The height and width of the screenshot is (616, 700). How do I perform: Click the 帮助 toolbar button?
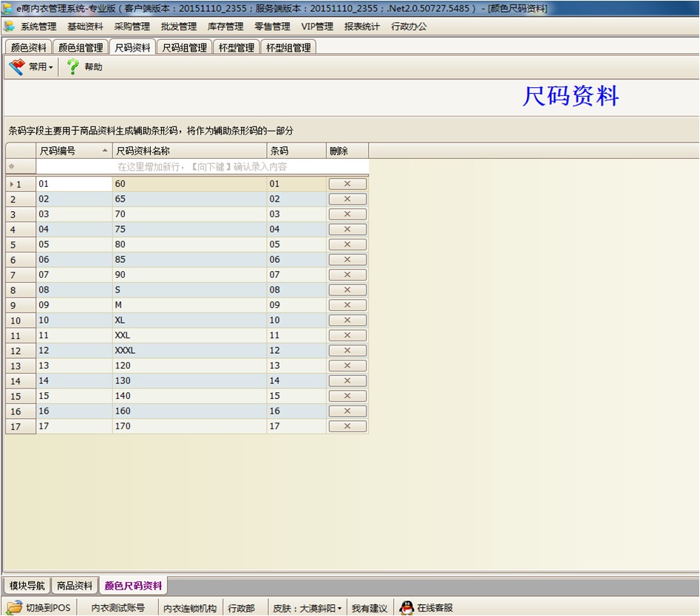[x=85, y=67]
